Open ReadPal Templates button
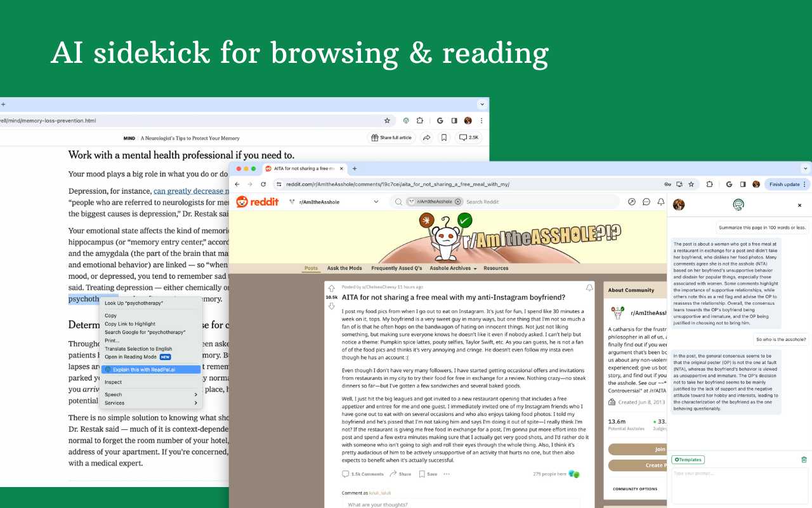The width and height of the screenshot is (812, 508). (688, 460)
